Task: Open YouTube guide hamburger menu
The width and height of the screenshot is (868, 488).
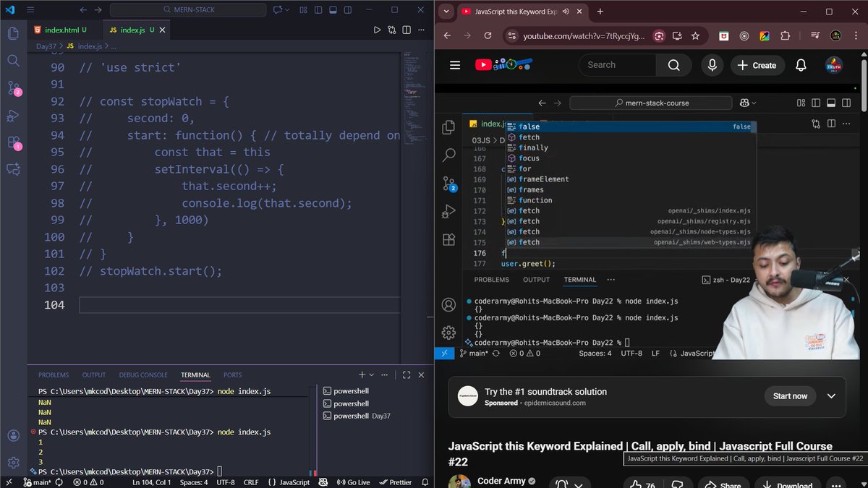Action: coord(455,65)
